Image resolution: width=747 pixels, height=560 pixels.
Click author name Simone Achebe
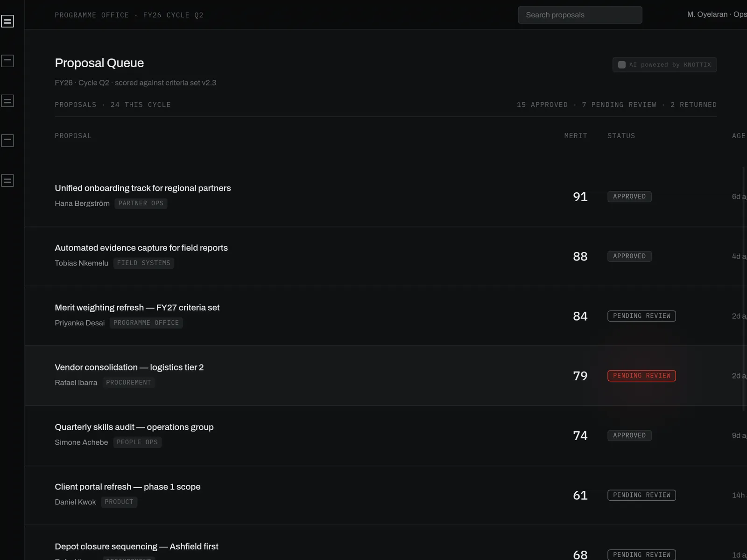(x=81, y=442)
